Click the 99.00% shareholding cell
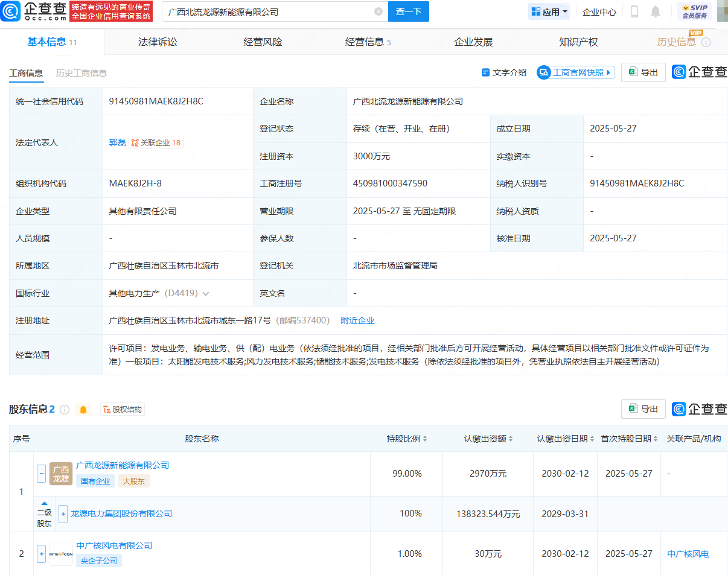The image size is (728, 575). tap(407, 474)
